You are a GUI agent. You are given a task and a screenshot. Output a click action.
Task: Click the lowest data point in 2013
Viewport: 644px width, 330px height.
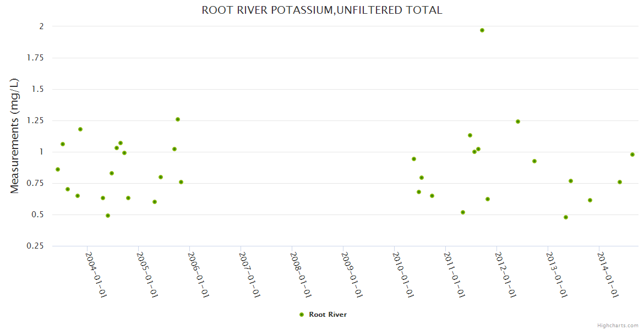tap(566, 217)
